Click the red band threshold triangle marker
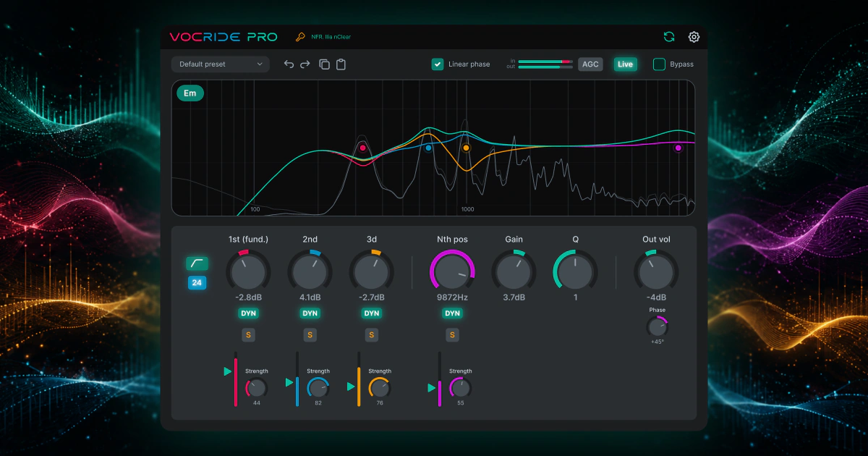868x456 pixels. pyautogui.click(x=228, y=371)
